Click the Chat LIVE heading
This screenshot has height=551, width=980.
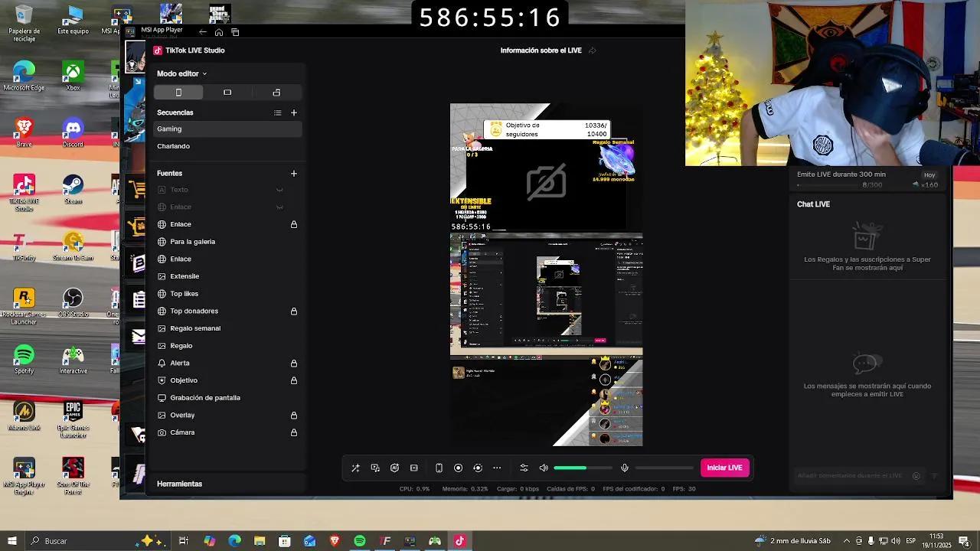813,204
